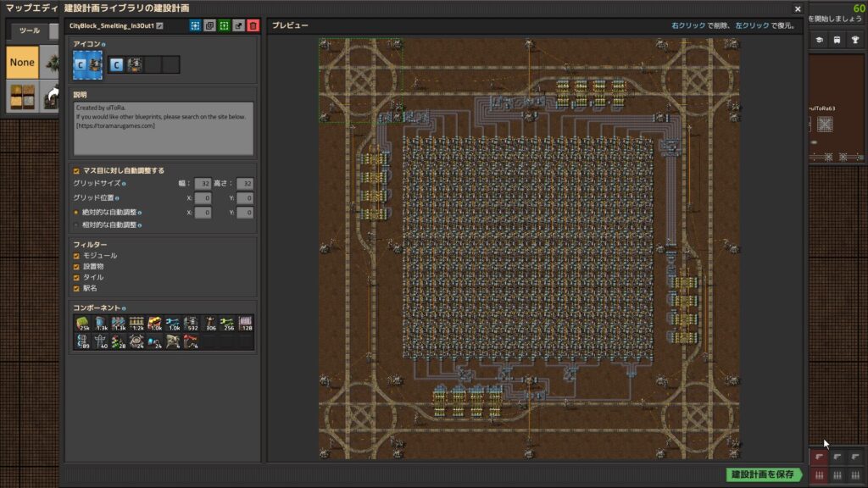Click the tips graduation cap icon

[820, 40]
